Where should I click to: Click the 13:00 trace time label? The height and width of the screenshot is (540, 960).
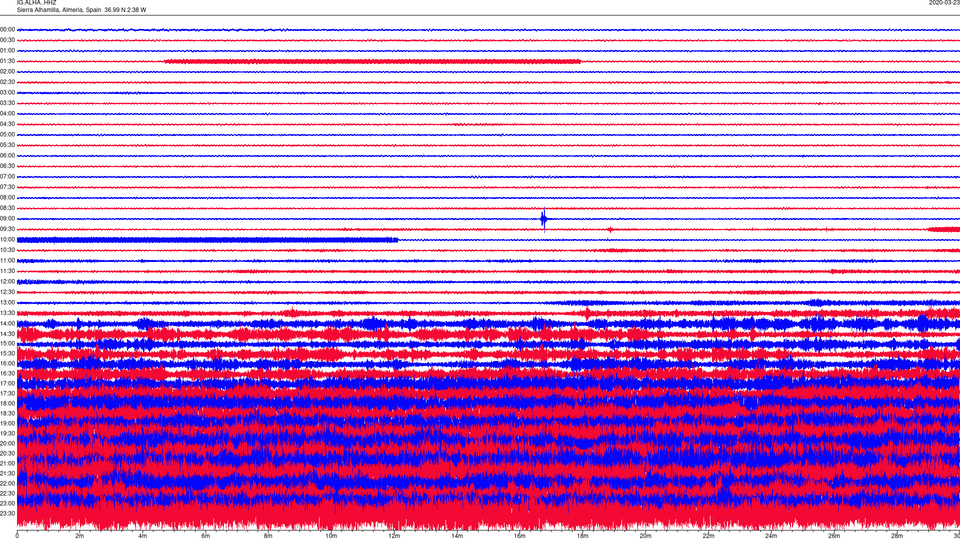[7, 302]
